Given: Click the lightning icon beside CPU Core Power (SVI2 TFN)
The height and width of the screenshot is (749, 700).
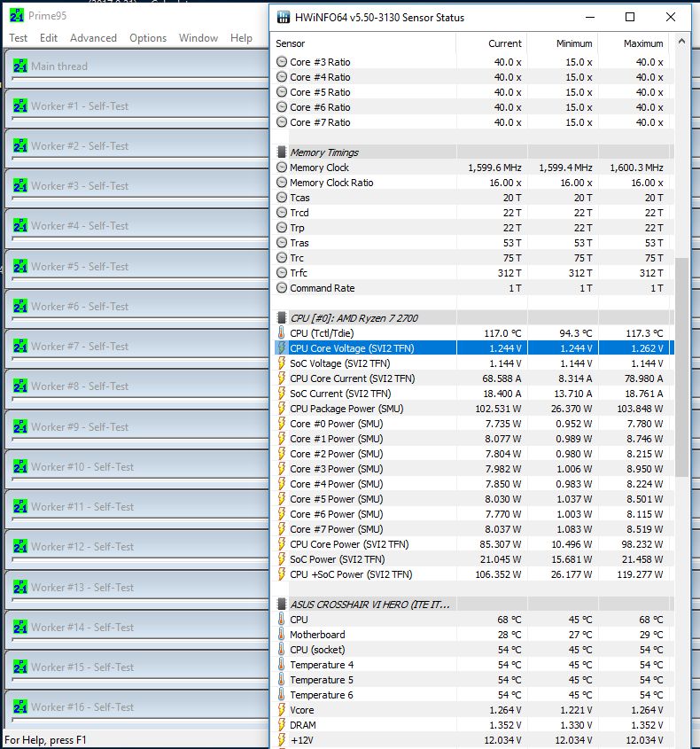Looking at the screenshot, I should point(281,544).
